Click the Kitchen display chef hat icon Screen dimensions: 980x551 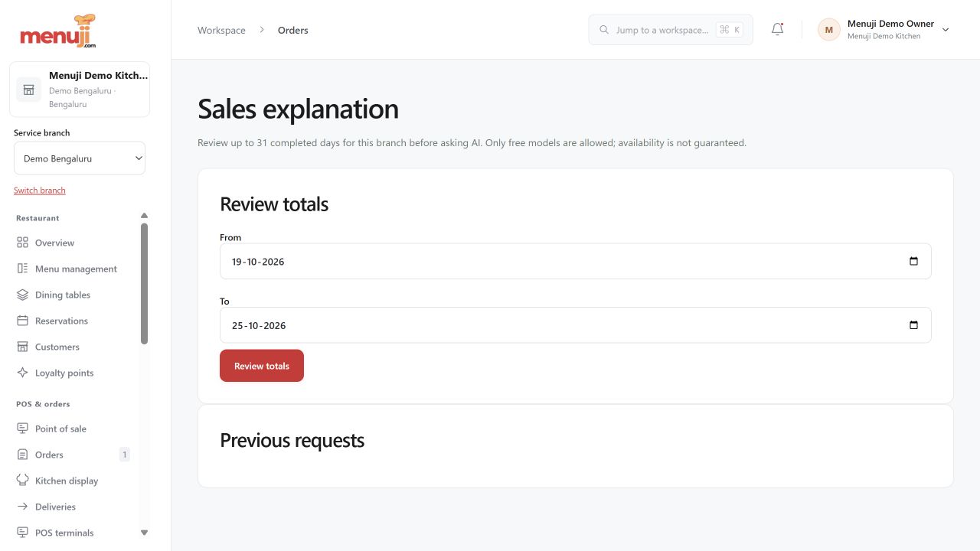(x=22, y=481)
